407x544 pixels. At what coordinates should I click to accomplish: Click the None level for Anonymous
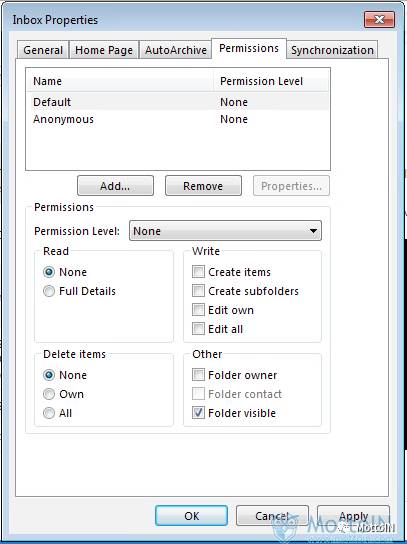point(234,119)
